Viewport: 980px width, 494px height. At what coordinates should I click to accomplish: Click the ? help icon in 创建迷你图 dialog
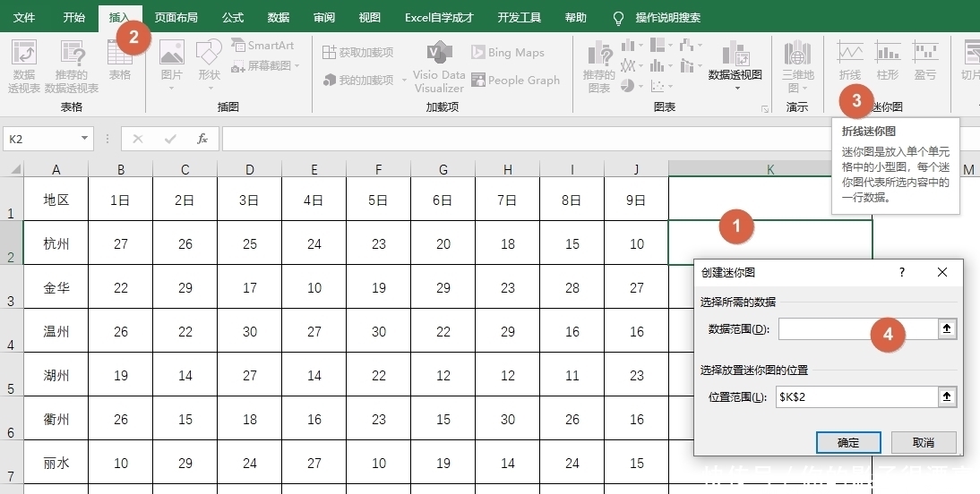pyautogui.click(x=902, y=272)
